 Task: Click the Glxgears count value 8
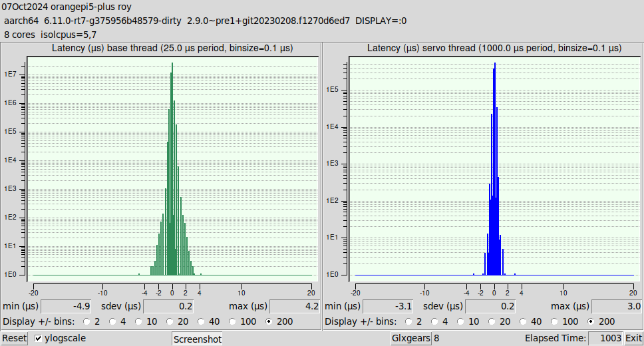coord(436,338)
